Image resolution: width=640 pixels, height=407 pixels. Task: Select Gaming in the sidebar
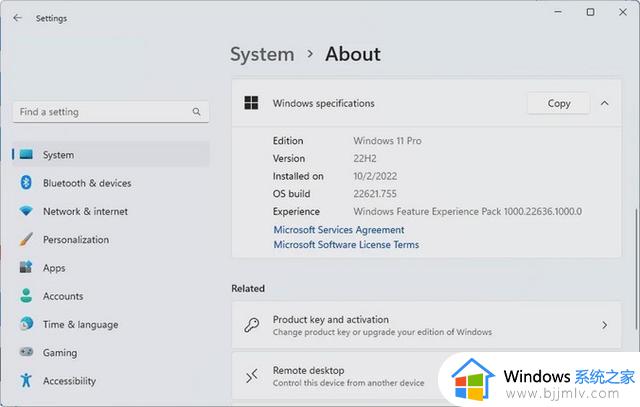click(x=111, y=352)
